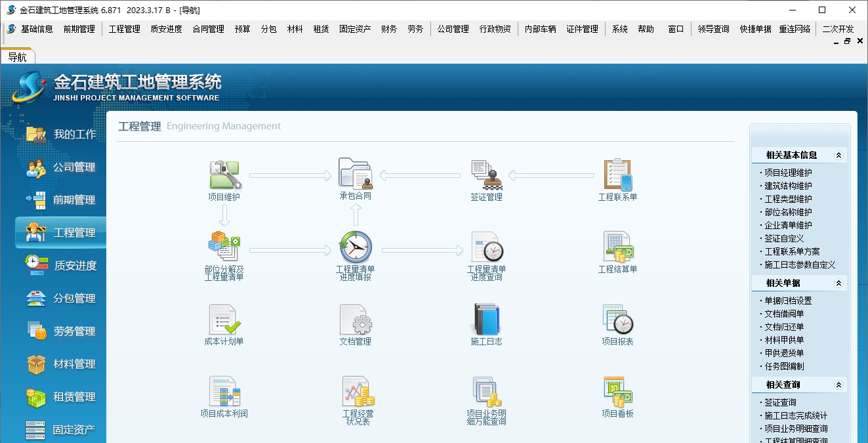
Task: Open the 领导查询 menu
Action: coord(713,28)
